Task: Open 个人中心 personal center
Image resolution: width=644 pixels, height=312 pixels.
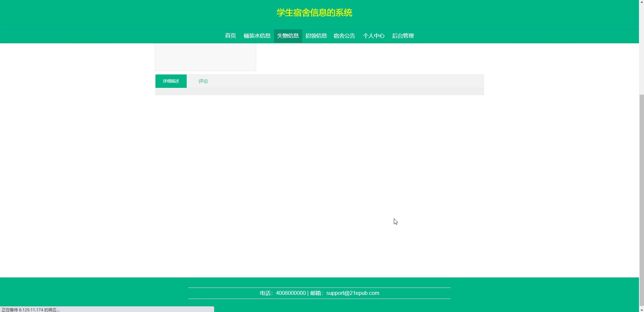Action: (x=373, y=36)
